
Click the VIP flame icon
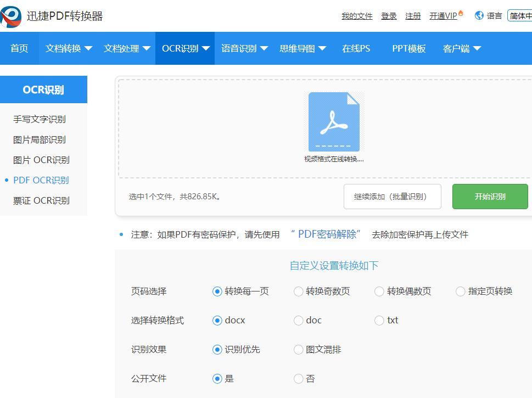point(461,13)
